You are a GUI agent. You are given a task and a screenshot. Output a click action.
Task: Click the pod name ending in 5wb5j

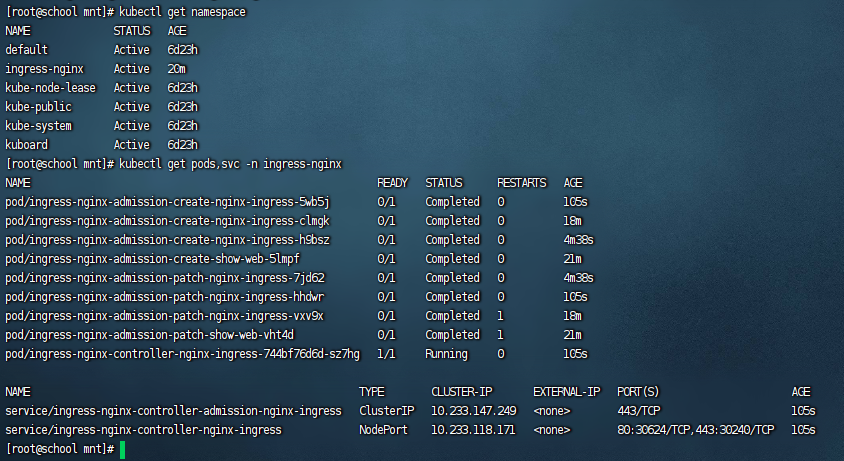tap(167, 202)
